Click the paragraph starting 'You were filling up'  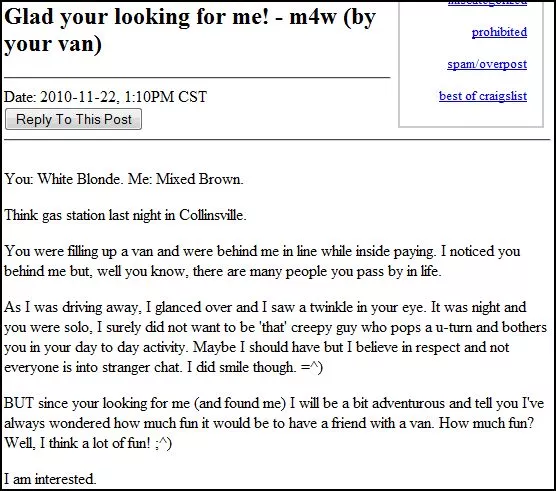tap(262, 261)
